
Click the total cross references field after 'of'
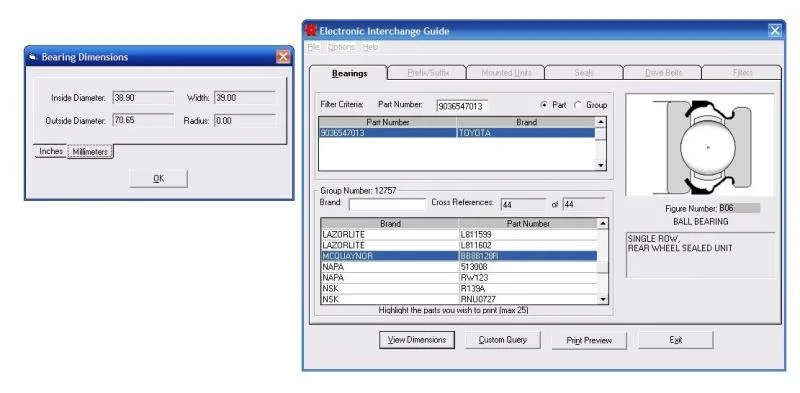(x=584, y=204)
